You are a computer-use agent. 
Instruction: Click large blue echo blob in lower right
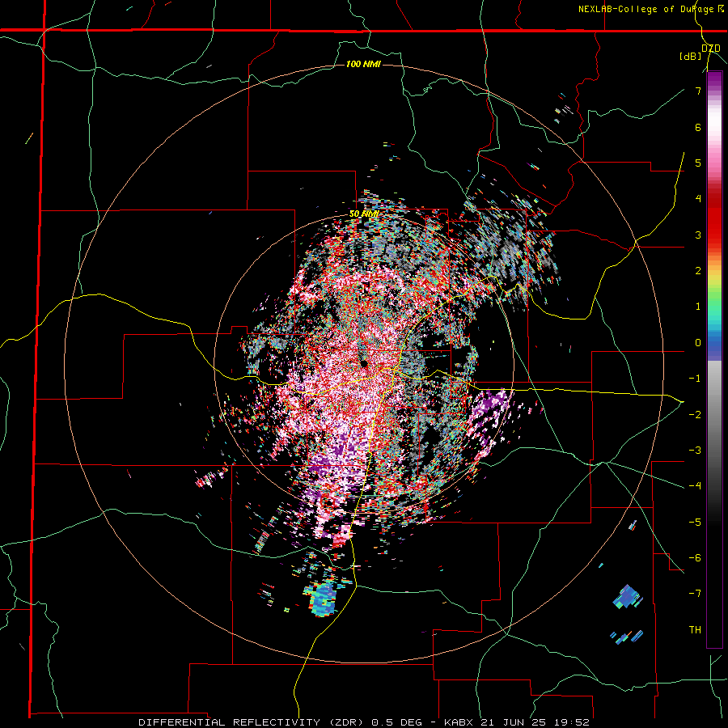coord(628,597)
